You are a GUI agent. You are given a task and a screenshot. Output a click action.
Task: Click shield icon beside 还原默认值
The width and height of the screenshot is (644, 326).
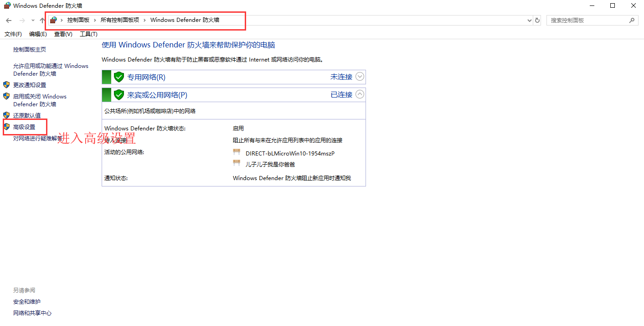[6, 115]
